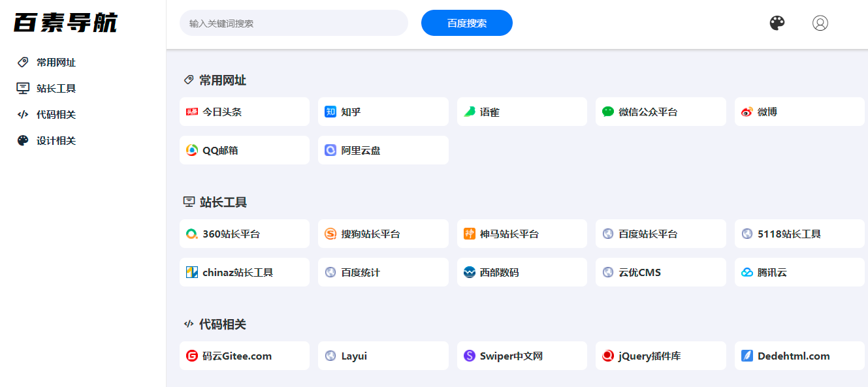Screen dimensions: 868x387
Task: Click the 码云Gitee red icon
Action: [192, 356]
